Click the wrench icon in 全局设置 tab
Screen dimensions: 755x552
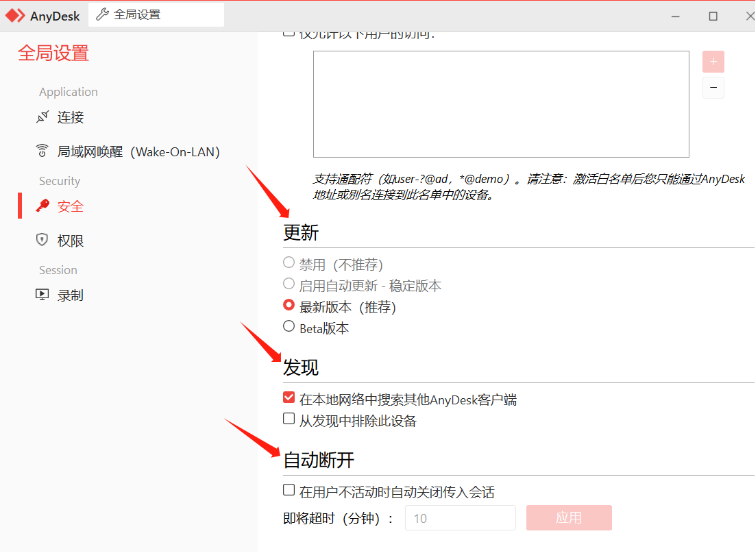pos(102,14)
